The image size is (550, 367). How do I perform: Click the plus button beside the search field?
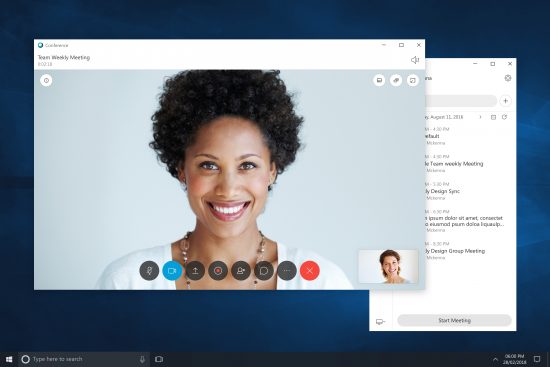click(505, 101)
